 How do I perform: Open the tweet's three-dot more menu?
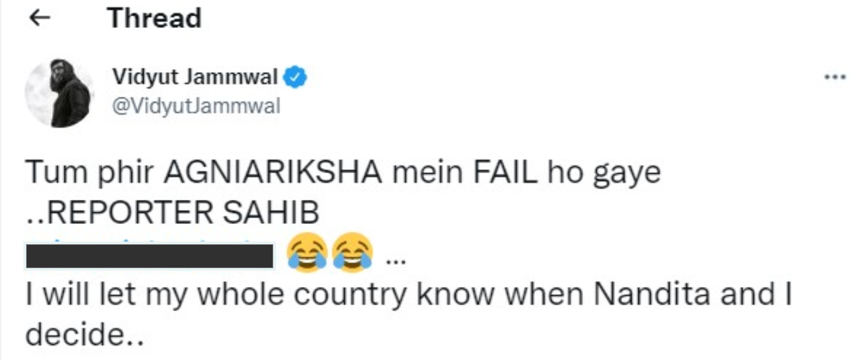834,77
